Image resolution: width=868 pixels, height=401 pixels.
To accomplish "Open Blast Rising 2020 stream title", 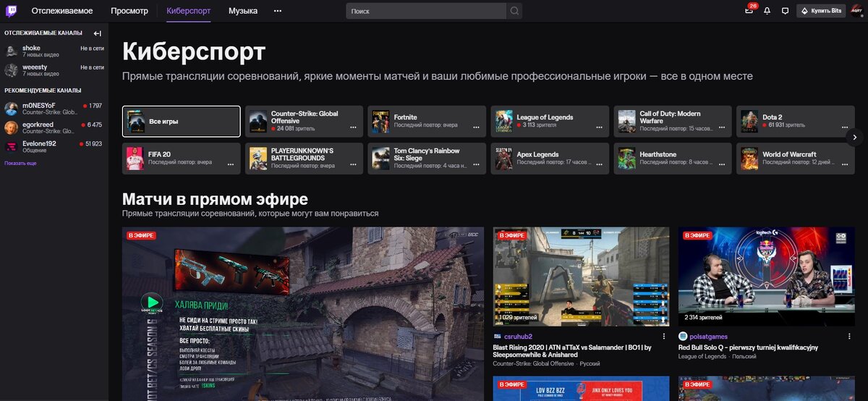I will click(x=572, y=350).
